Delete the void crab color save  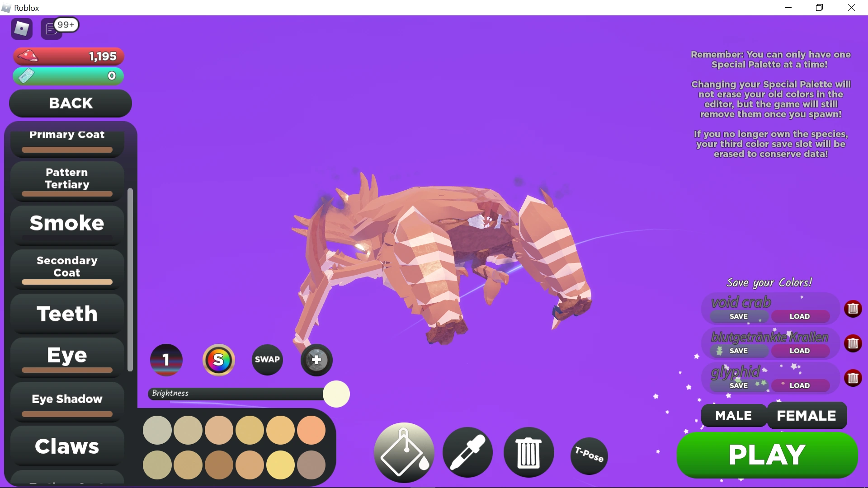(854, 309)
